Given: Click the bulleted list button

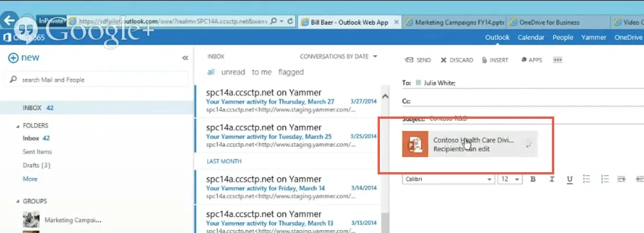Looking at the screenshot, I should 587,179.
